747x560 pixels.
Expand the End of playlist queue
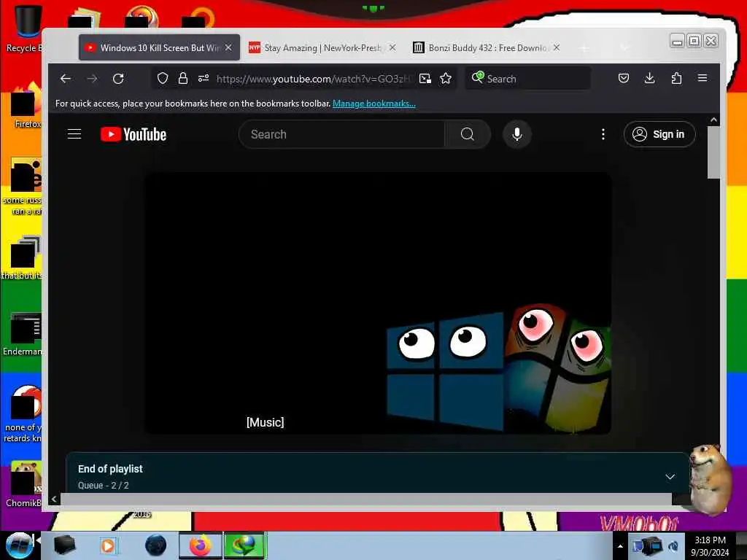pos(670,476)
